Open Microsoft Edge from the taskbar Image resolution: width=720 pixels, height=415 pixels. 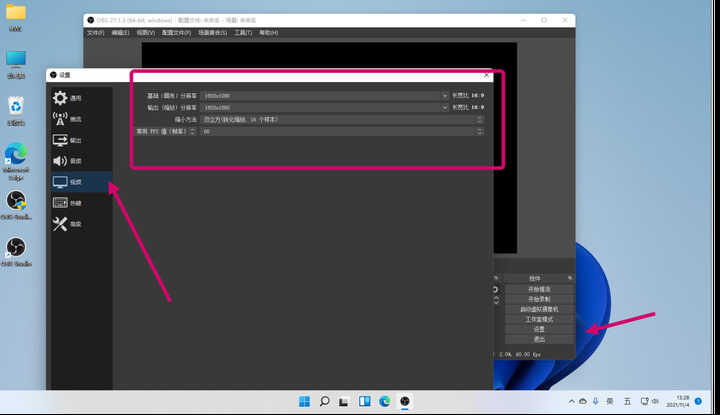coord(385,401)
